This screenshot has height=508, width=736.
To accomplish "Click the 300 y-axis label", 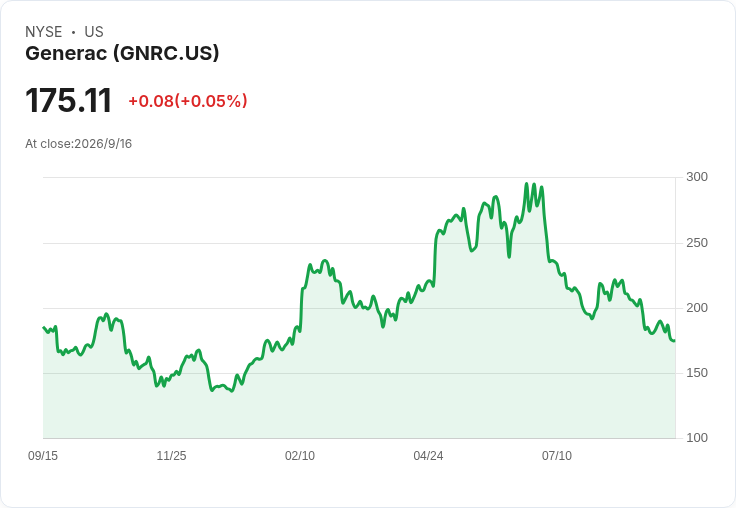I will pos(697,177).
